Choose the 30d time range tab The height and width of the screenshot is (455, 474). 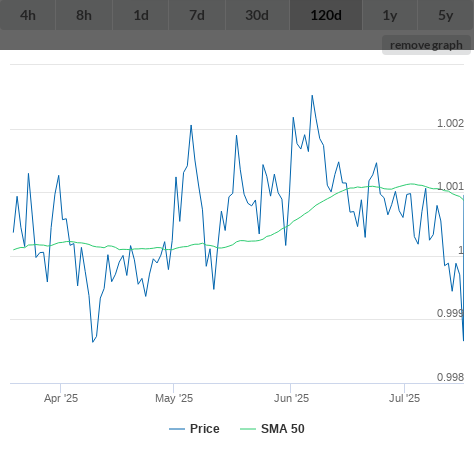(257, 15)
